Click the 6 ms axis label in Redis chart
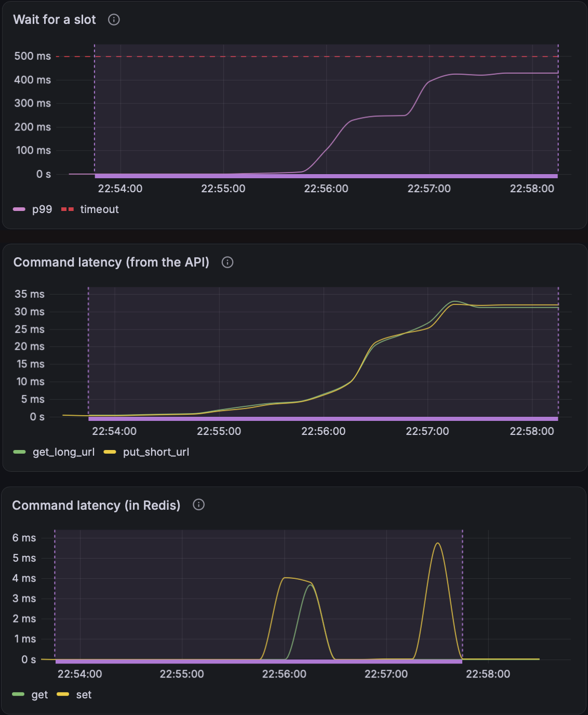The image size is (588, 715). [x=24, y=538]
